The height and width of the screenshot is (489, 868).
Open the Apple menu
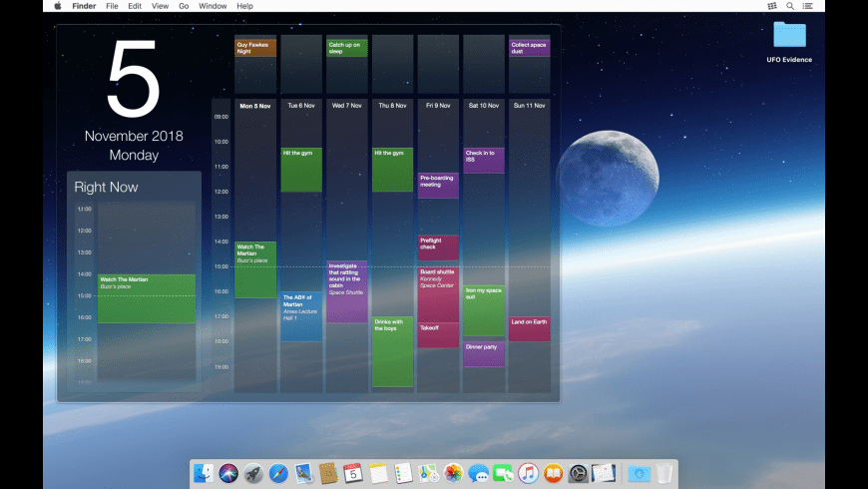(x=57, y=6)
